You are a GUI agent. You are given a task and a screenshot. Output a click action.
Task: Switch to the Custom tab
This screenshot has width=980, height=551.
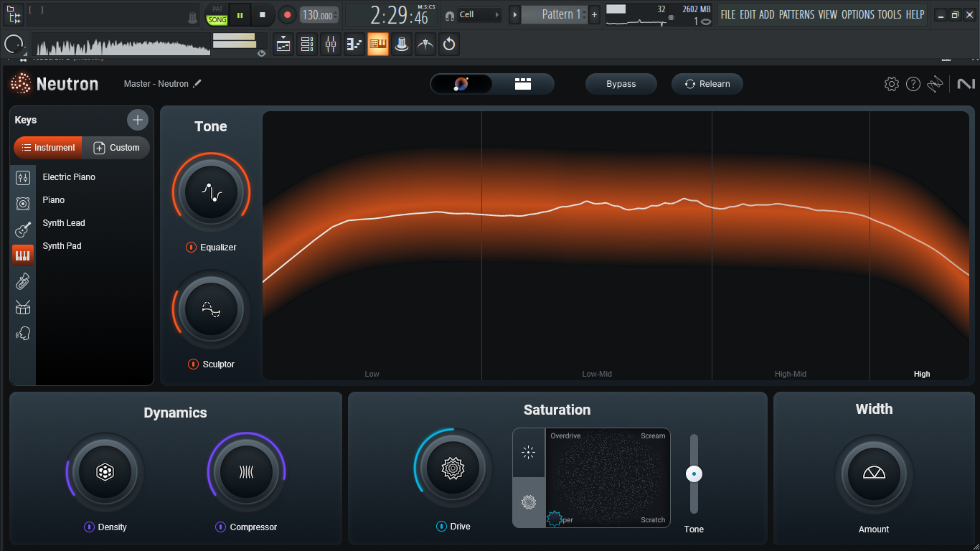[x=116, y=148]
